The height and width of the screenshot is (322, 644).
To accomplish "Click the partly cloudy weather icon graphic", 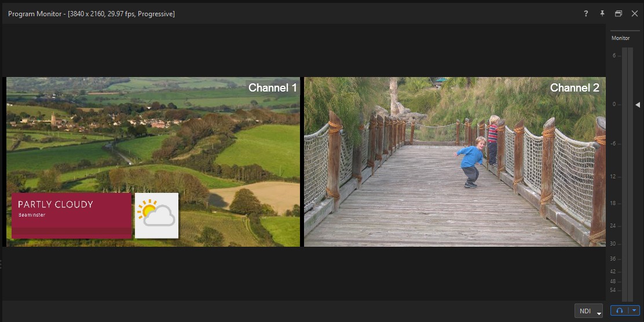I will pyautogui.click(x=156, y=215).
